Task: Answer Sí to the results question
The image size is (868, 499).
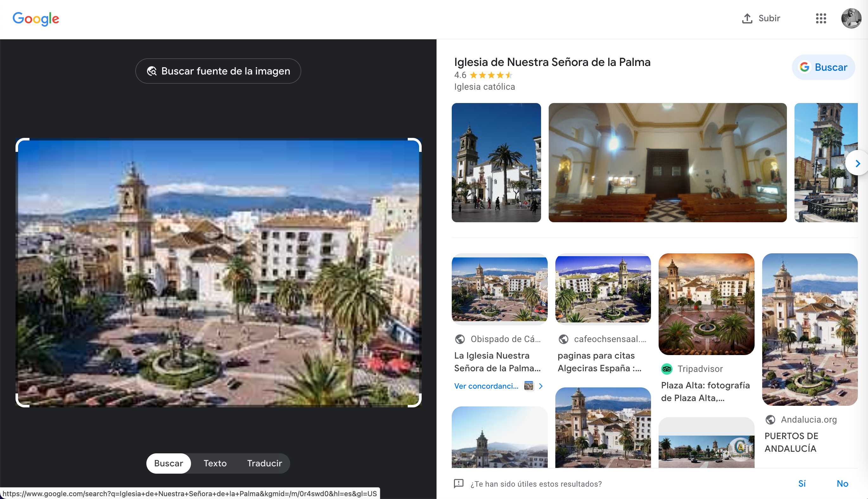Action: pyautogui.click(x=802, y=483)
